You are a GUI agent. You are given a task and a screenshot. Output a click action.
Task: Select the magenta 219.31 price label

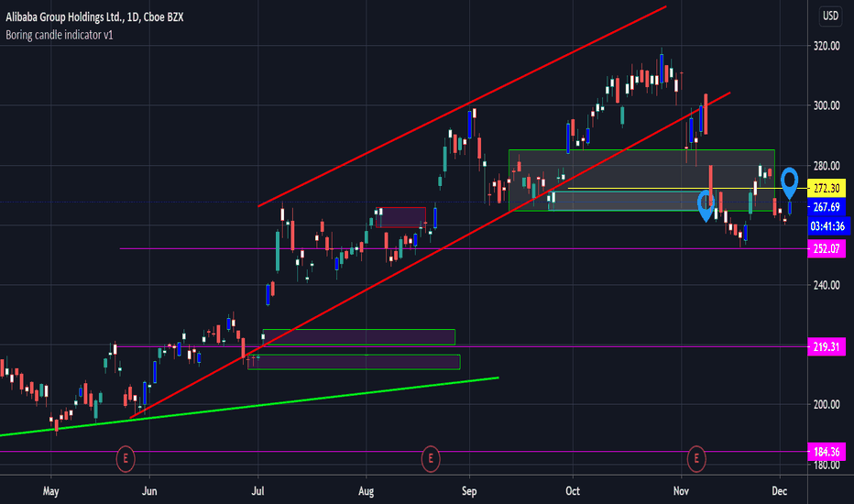(x=827, y=346)
